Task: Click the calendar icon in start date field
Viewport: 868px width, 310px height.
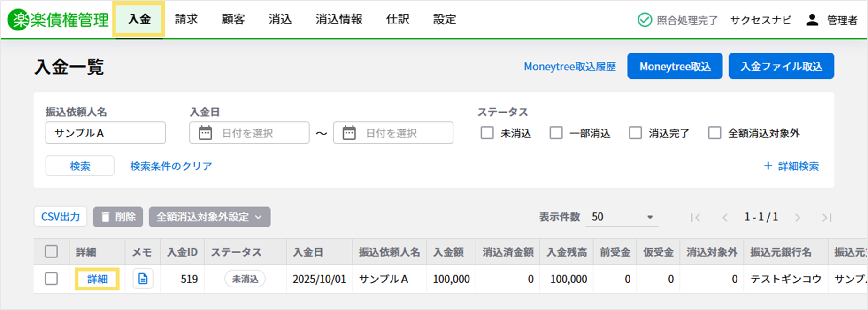Action: 205,133
